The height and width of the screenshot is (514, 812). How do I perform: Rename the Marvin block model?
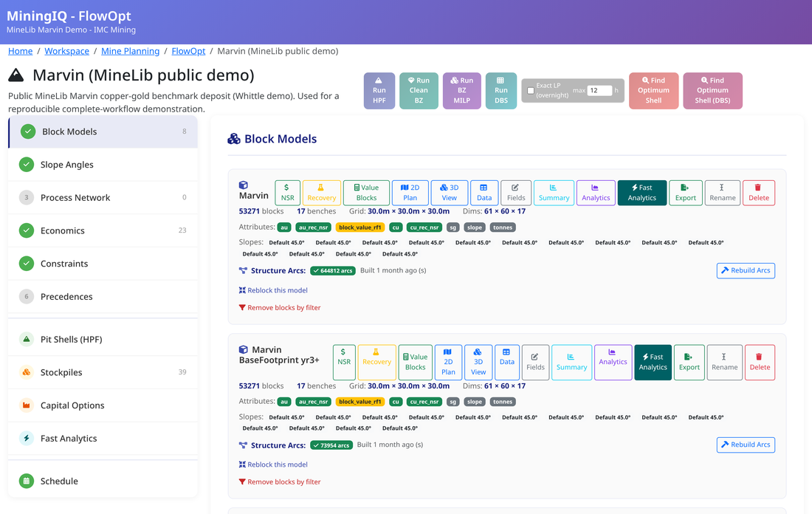click(x=723, y=193)
